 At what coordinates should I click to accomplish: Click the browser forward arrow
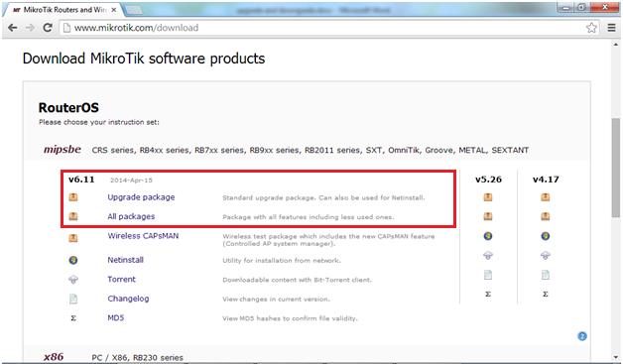(30, 28)
